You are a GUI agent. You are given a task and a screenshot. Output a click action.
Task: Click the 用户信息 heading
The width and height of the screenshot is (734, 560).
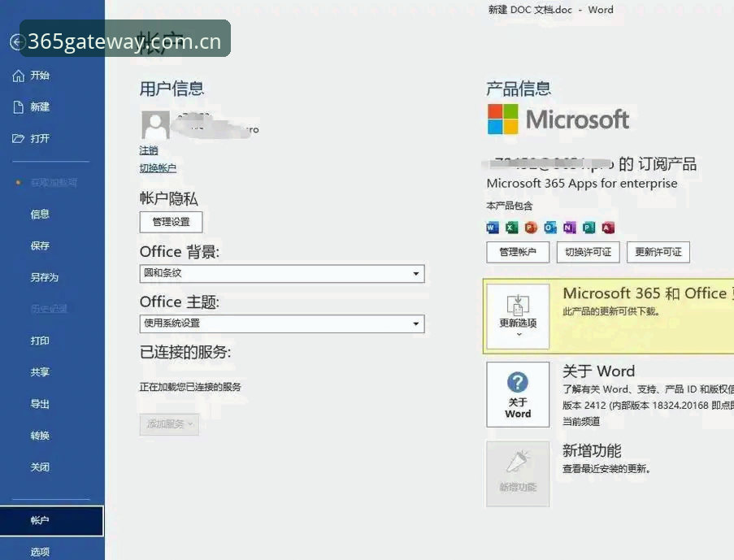[172, 89]
